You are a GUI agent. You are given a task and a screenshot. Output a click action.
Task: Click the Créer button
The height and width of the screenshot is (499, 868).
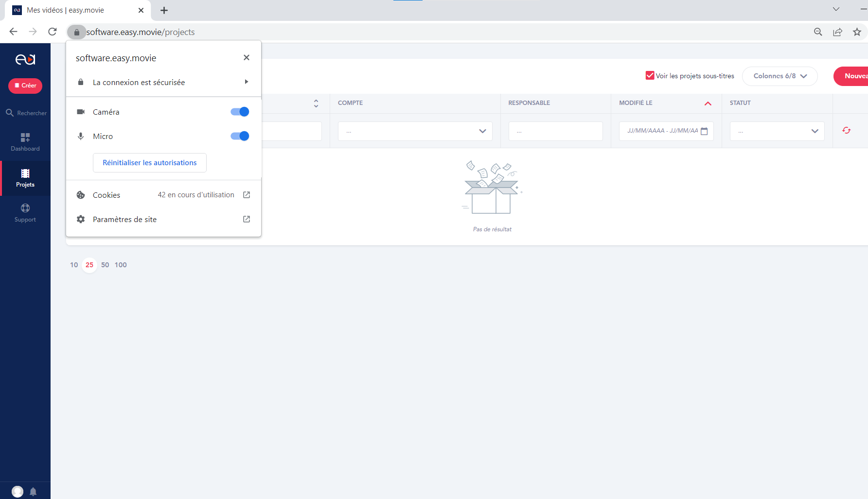pos(25,86)
